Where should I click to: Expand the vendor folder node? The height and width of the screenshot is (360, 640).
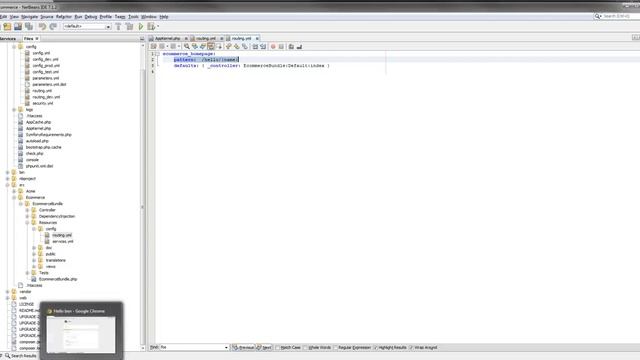[x=8, y=292]
